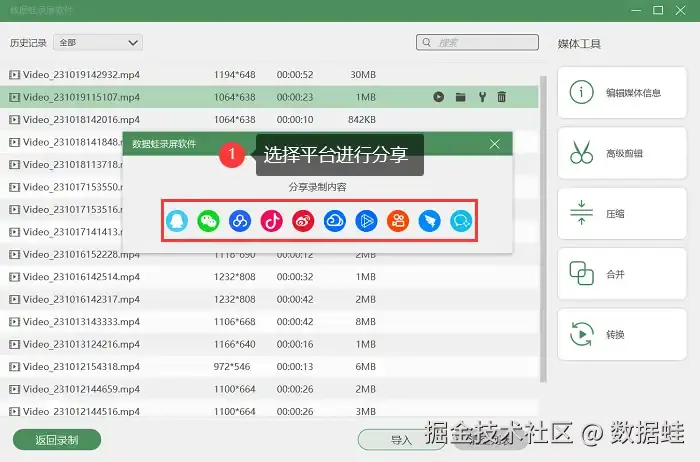Select Video_231017141413 row
Screen dimensions: 700x462
tap(61, 232)
